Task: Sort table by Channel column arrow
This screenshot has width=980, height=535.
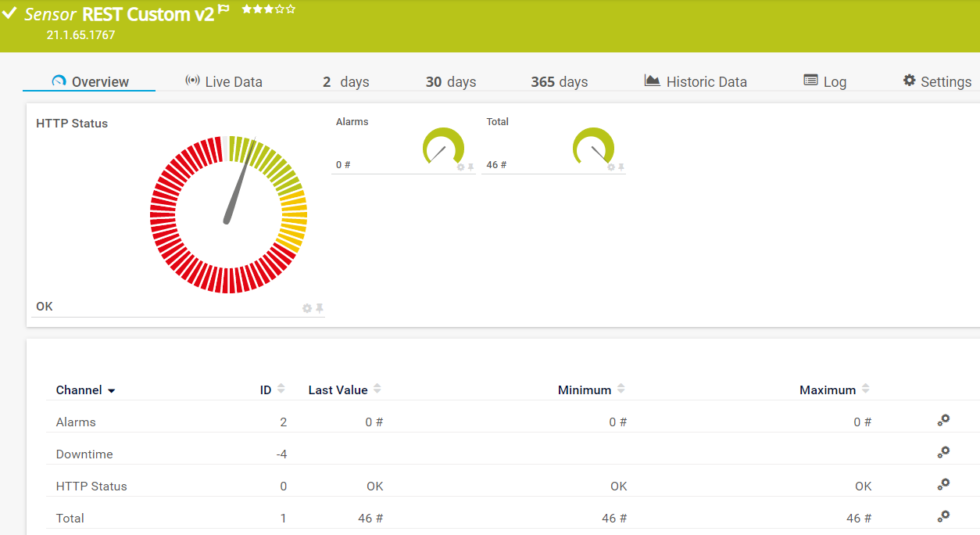Action: [112, 390]
